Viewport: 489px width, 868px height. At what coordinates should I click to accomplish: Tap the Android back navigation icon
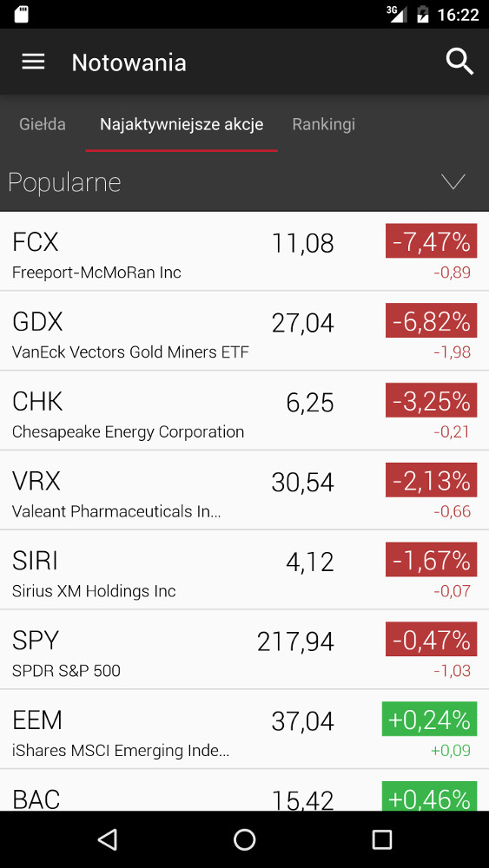pyautogui.click(x=108, y=839)
